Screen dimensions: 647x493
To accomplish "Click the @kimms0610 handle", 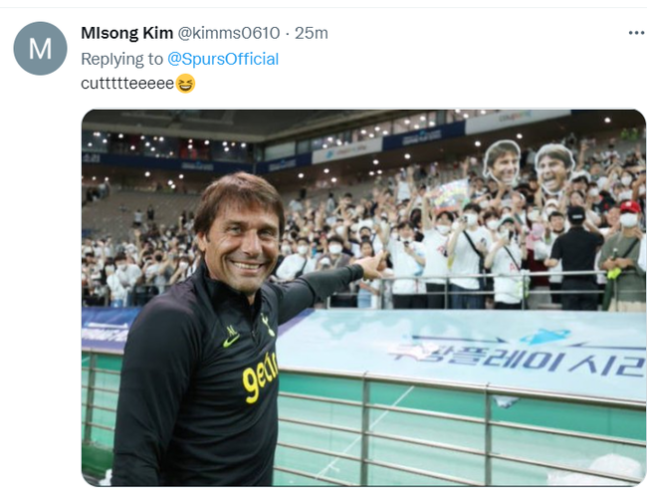I will pos(229,33).
